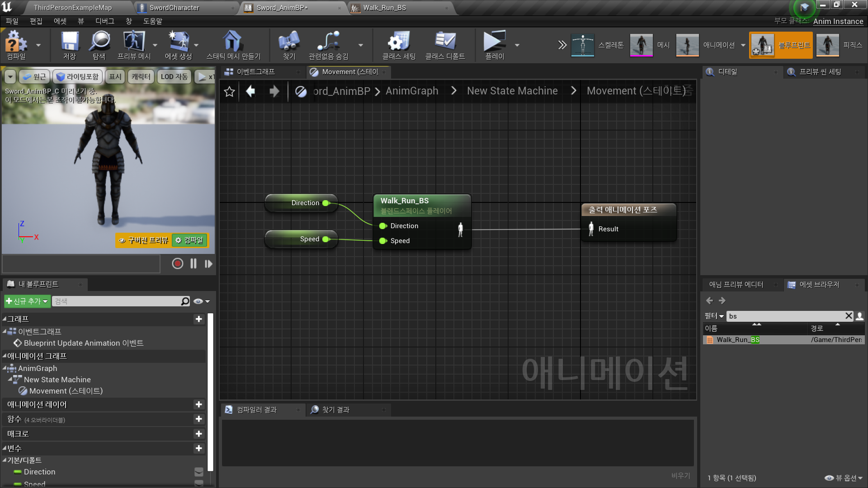Toggle variable visibility eye in 내 블루프린트 panel
Viewport: 868px width, 488px height.
click(x=197, y=301)
